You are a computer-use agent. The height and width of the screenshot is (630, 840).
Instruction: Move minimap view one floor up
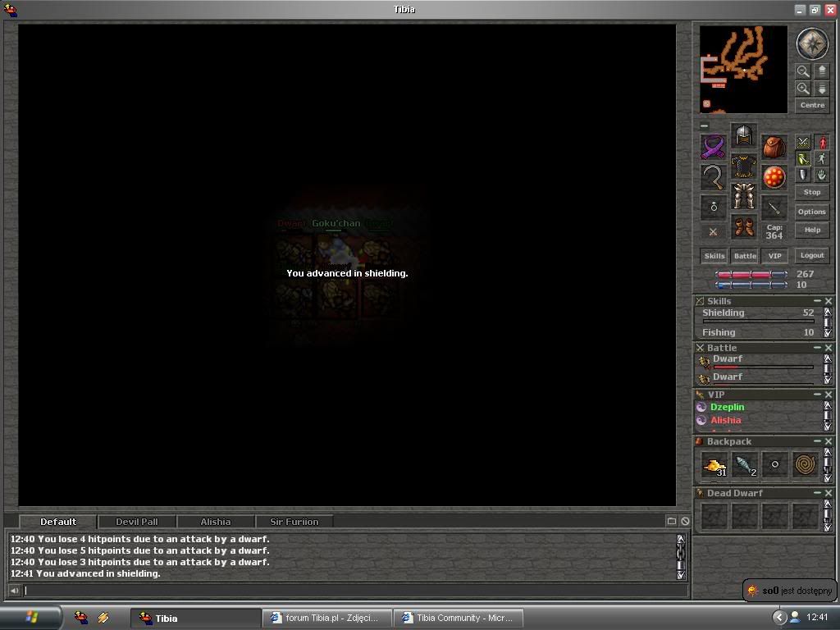(x=822, y=71)
